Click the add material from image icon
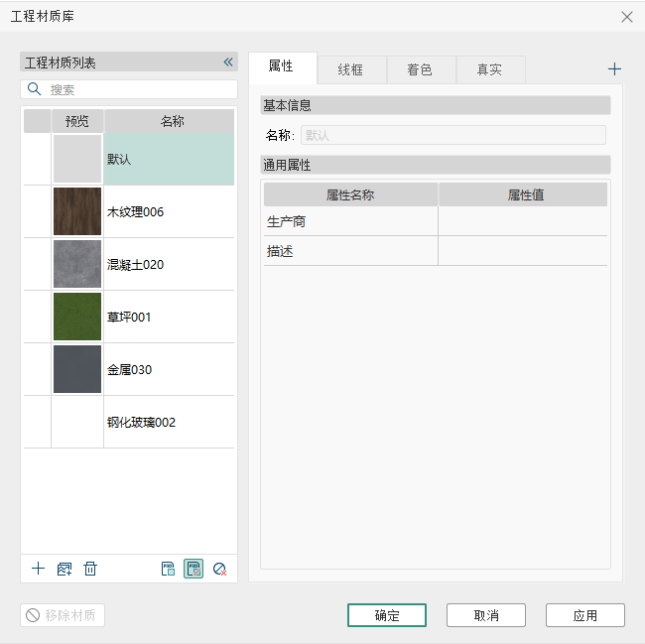This screenshot has width=645, height=644. coord(64,569)
